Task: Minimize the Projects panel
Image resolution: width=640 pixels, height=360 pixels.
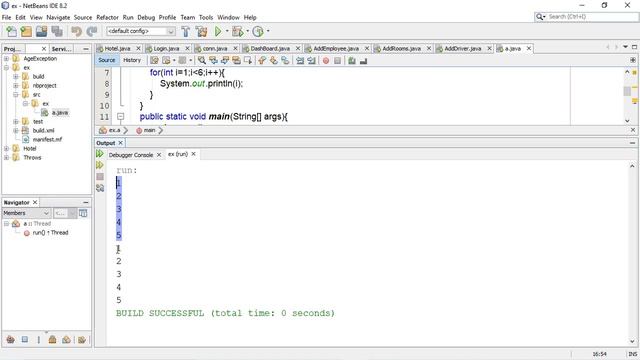Action: [x=86, y=49]
